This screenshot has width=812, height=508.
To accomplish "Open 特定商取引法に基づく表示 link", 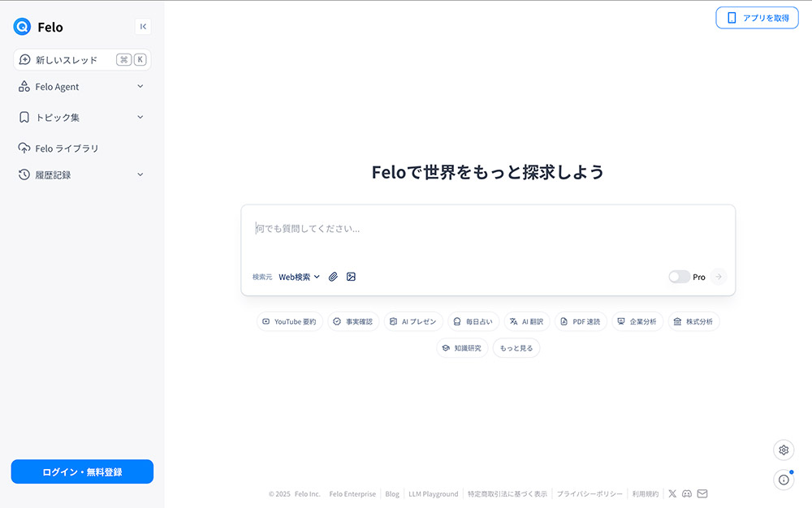I will 508,494.
